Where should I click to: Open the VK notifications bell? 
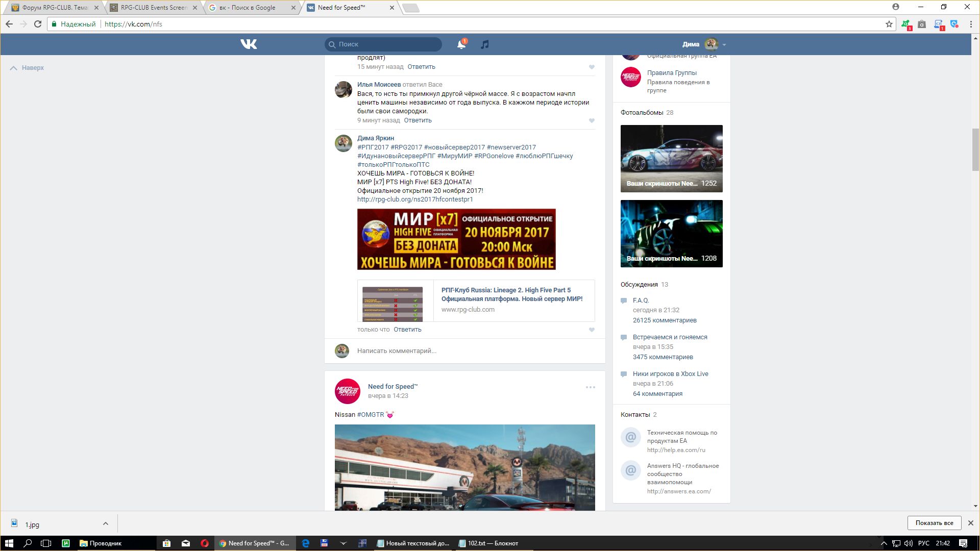click(x=461, y=44)
